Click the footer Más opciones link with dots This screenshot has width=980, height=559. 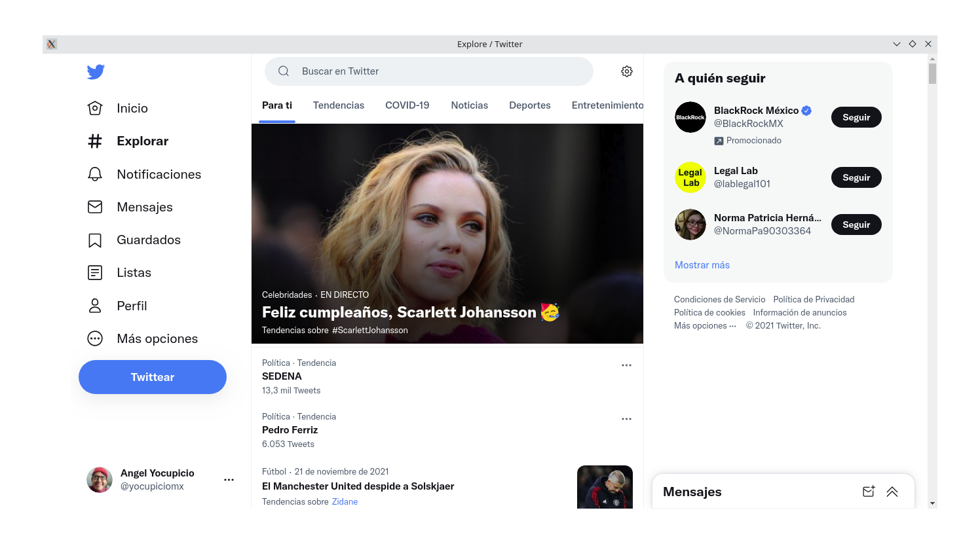[x=705, y=325]
